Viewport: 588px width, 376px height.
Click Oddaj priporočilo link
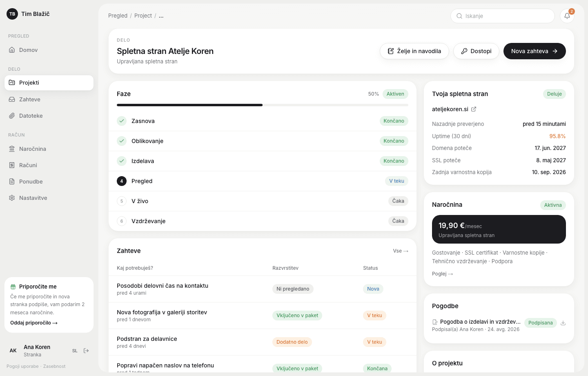click(x=34, y=323)
